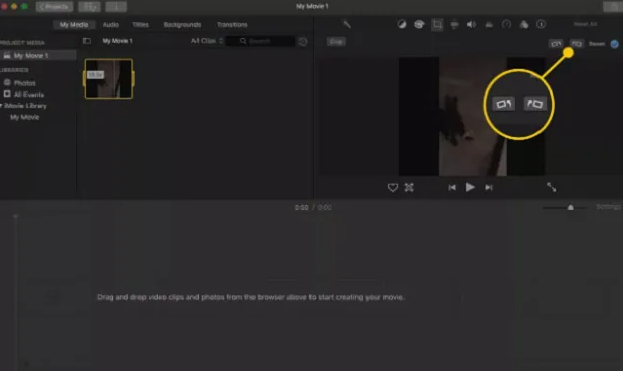Select the Cropping tool
The width and height of the screenshot is (623, 371).
(437, 25)
